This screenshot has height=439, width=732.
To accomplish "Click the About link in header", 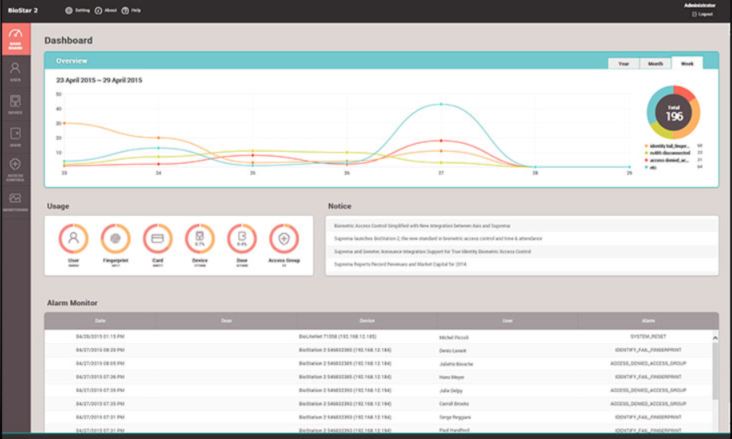I will tap(104, 10).
